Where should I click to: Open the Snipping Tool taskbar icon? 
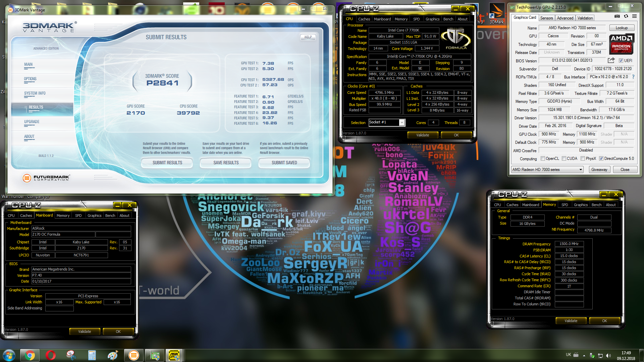[x=71, y=355]
